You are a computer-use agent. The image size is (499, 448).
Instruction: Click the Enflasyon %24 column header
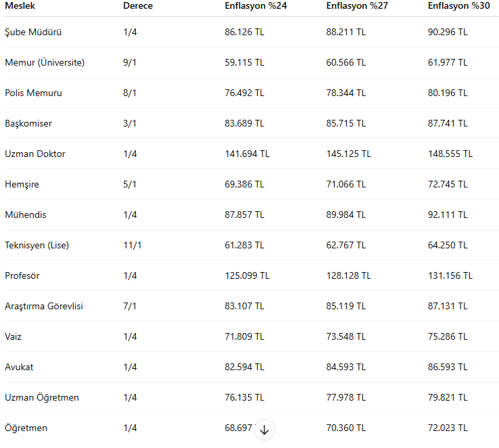(256, 5)
